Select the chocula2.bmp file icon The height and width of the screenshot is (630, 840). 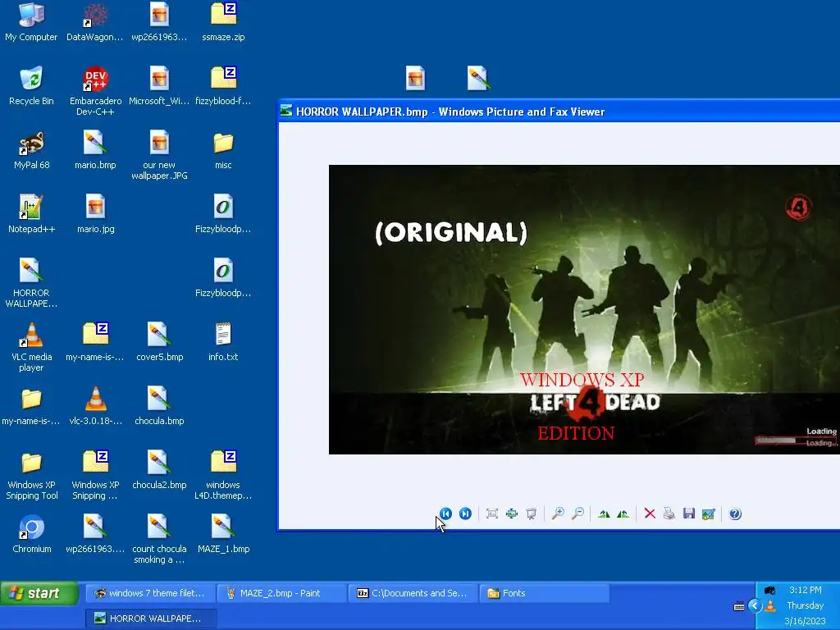pyautogui.click(x=159, y=470)
